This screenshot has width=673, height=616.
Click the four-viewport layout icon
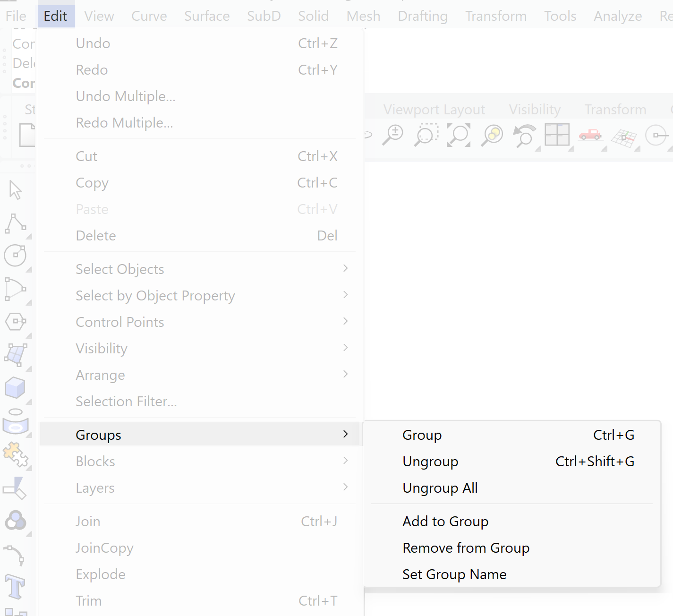[557, 135]
